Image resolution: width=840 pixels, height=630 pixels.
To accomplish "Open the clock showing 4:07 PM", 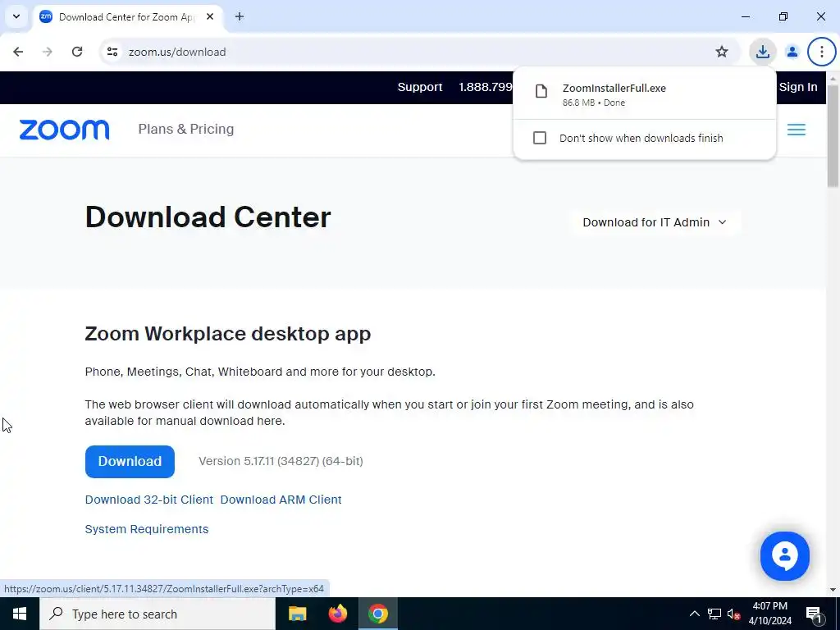I will pos(769,614).
